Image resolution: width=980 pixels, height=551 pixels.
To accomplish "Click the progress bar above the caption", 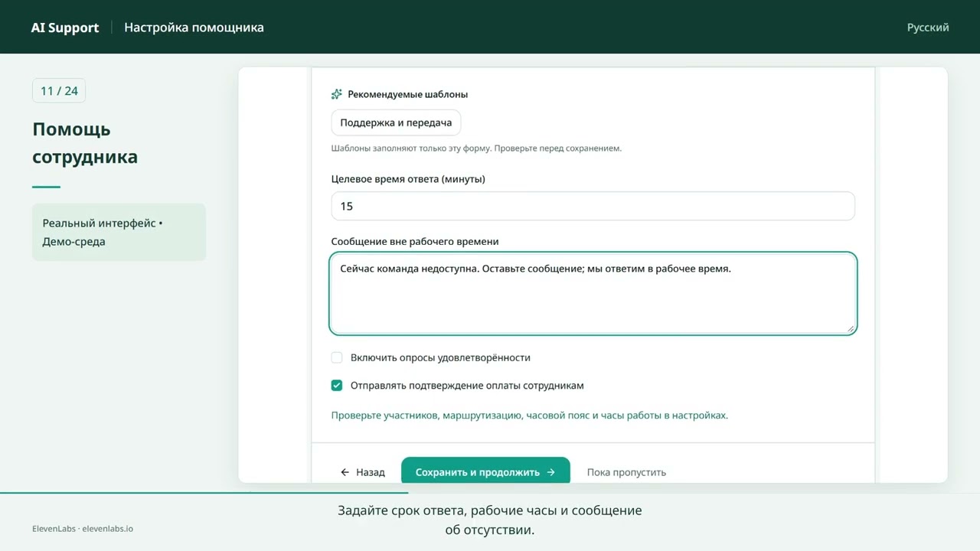I will click(490, 493).
